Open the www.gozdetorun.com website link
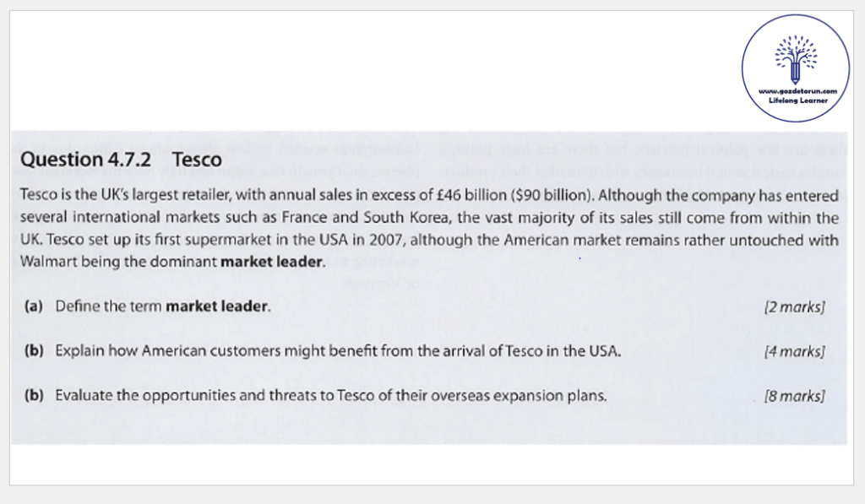The image size is (865, 504). 797,91
